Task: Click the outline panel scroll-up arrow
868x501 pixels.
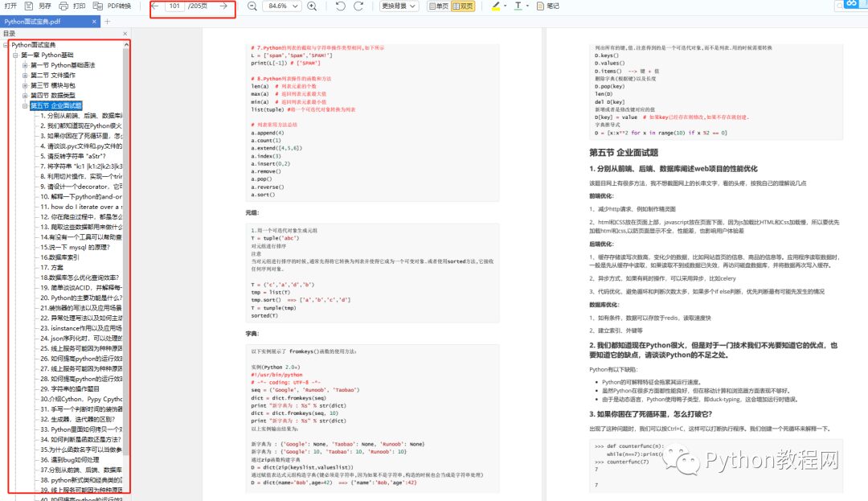Action: [126, 44]
